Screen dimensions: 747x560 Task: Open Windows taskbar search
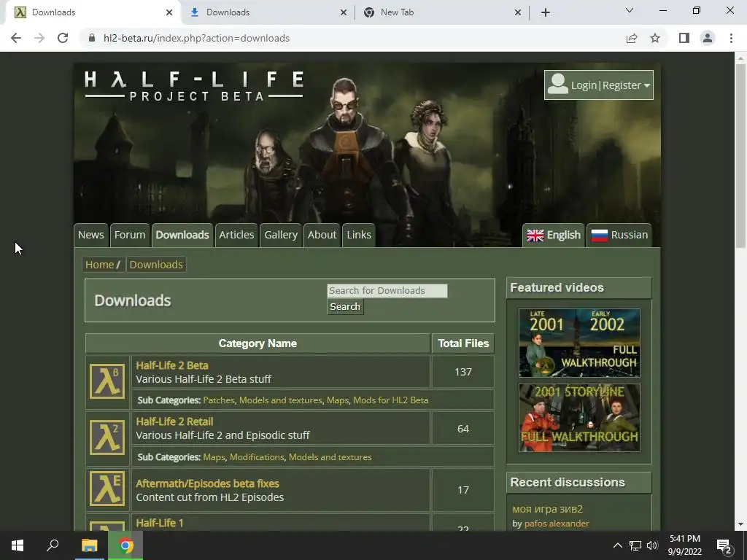[x=53, y=545]
